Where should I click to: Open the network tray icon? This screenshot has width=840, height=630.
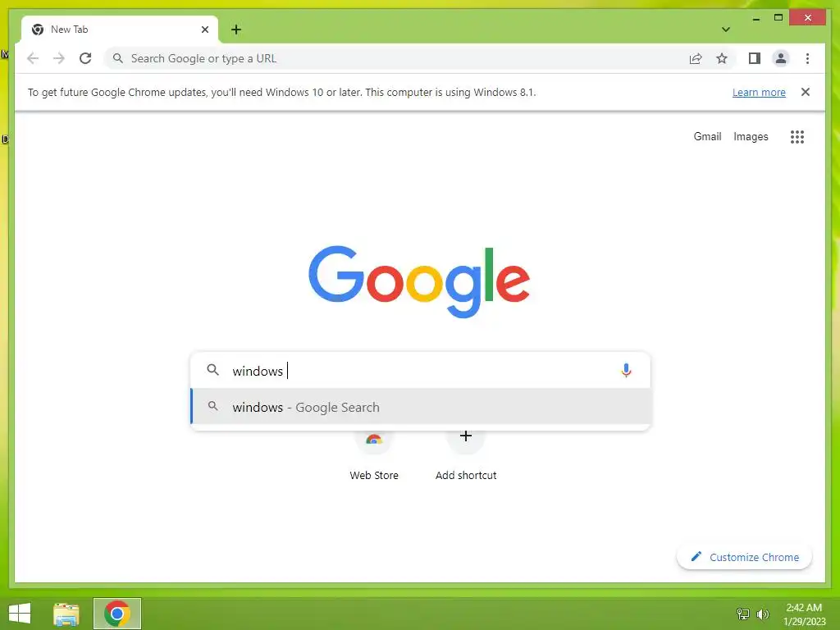pos(743,614)
